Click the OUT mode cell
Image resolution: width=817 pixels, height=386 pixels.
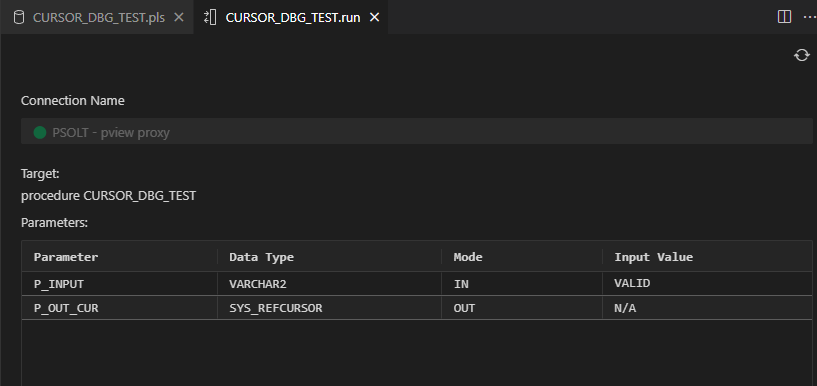(x=522, y=308)
